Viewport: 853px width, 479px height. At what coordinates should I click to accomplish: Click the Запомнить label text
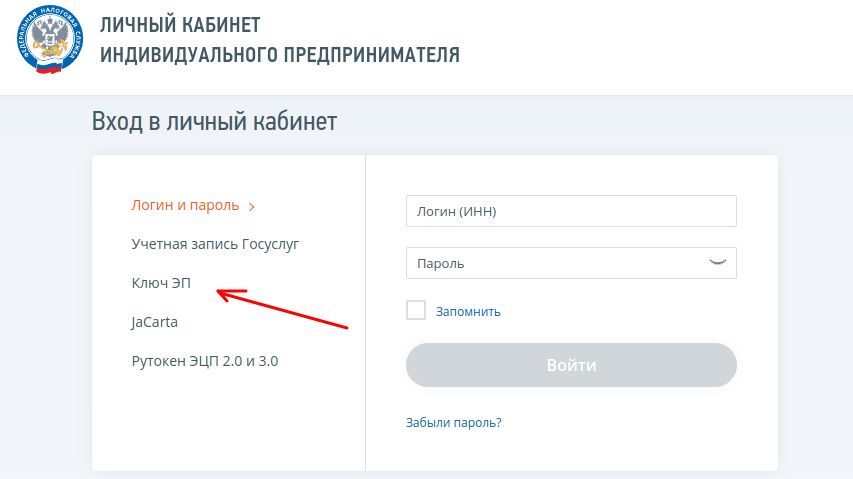click(x=468, y=311)
